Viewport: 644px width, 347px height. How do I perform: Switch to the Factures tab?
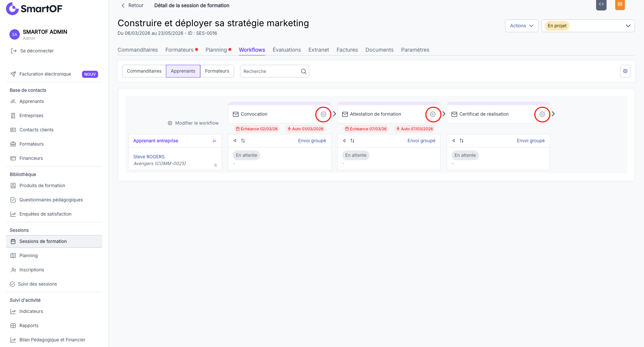[347, 50]
